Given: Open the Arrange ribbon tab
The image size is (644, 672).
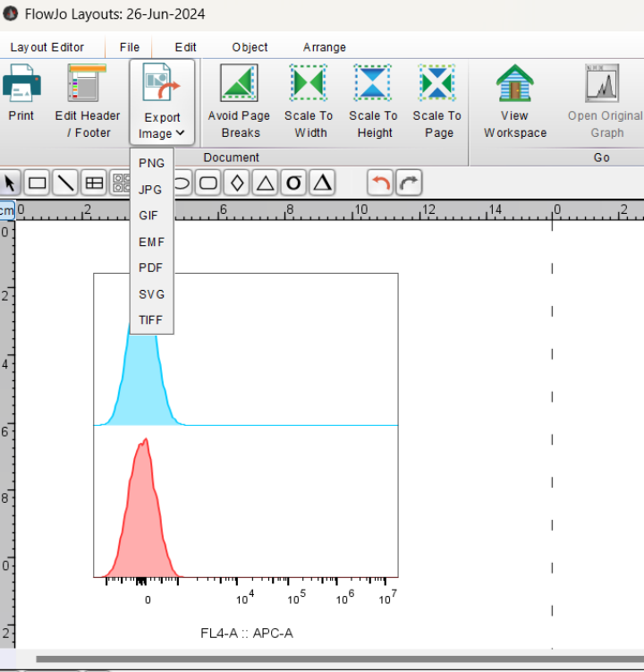Looking at the screenshot, I should coord(325,47).
